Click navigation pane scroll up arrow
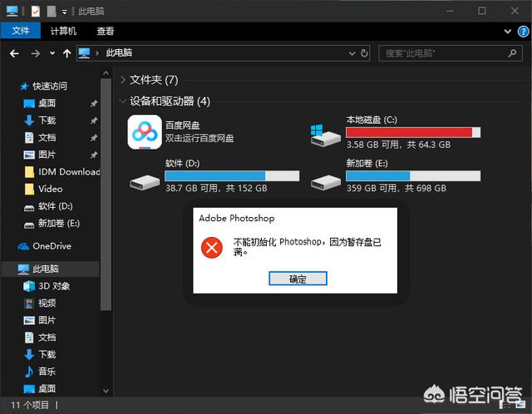Image resolution: width=532 pixels, height=414 pixels. [106, 73]
